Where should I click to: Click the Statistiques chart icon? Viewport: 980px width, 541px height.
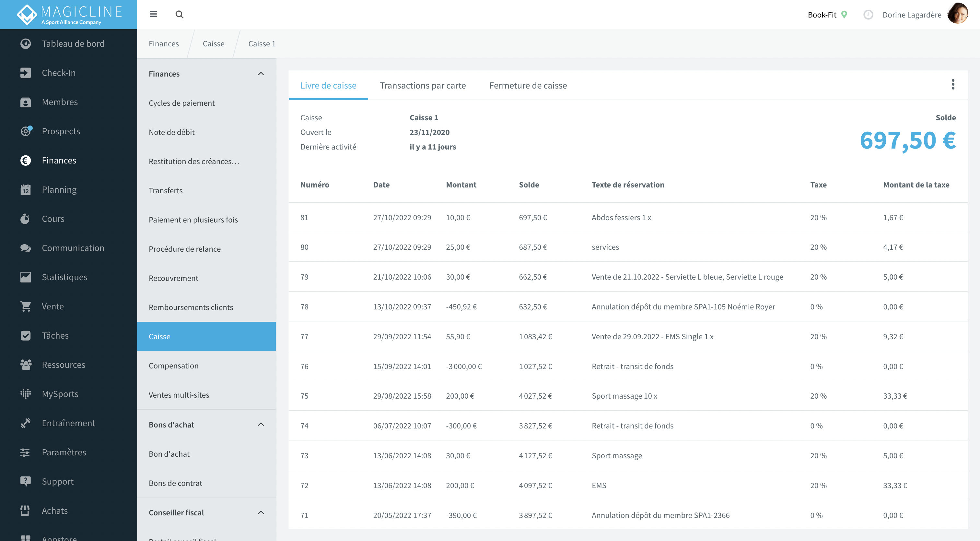pyautogui.click(x=26, y=277)
